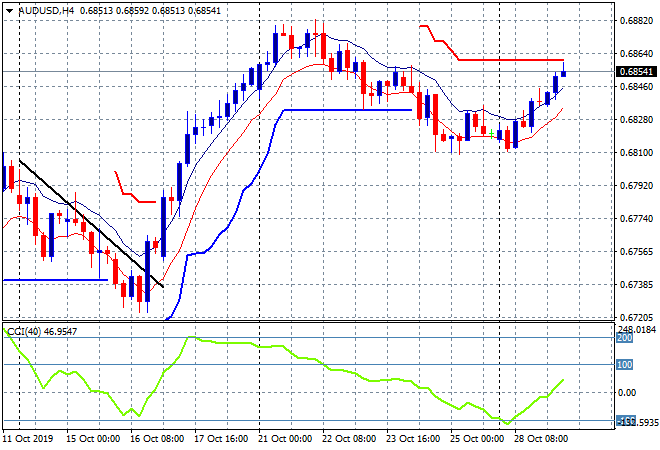Click the CCI(40) 46.9547 indicator label
Image resolution: width=660 pixels, height=450 pixels.
pos(42,332)
